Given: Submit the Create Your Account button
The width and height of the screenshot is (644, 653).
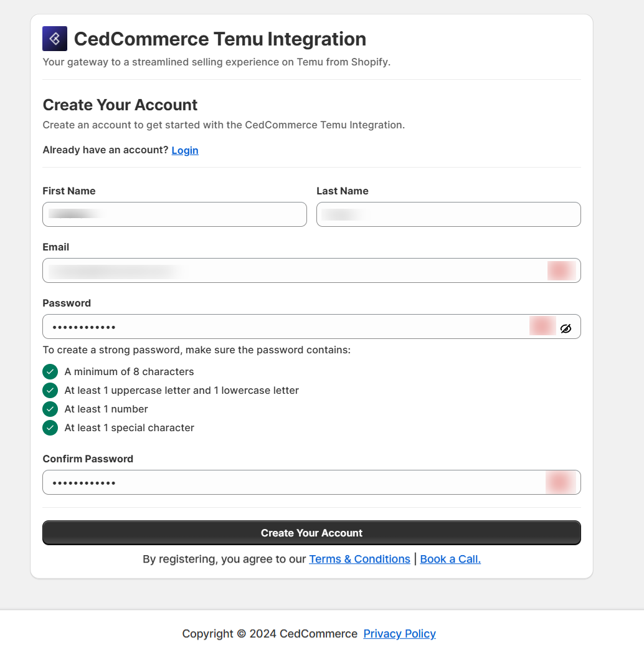Looking at the screenshot, I should [x=311, y=533].
